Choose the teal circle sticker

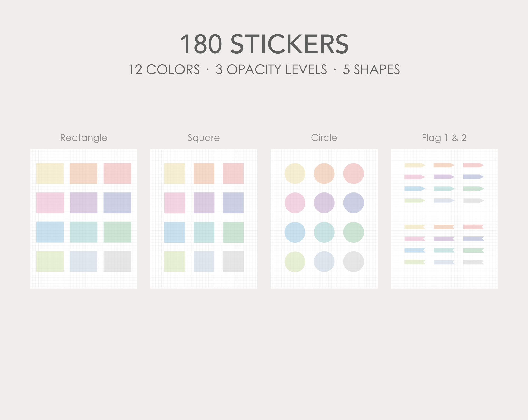coord(324,232)
